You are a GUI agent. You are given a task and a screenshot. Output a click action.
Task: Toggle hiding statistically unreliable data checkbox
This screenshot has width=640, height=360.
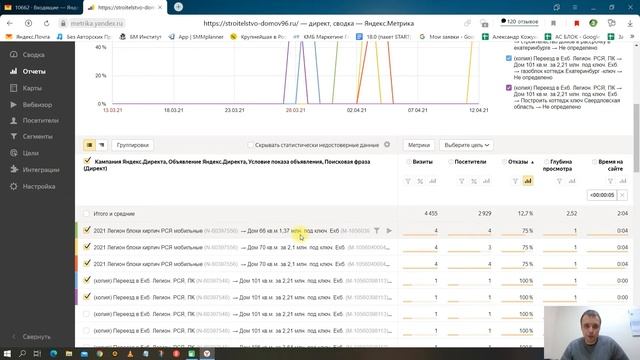(250, 145)
